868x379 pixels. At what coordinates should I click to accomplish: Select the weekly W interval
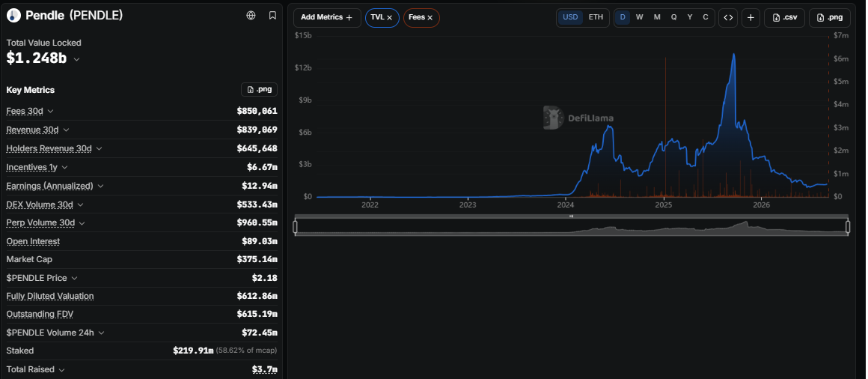pyautogui.click(x=639, y=17)
